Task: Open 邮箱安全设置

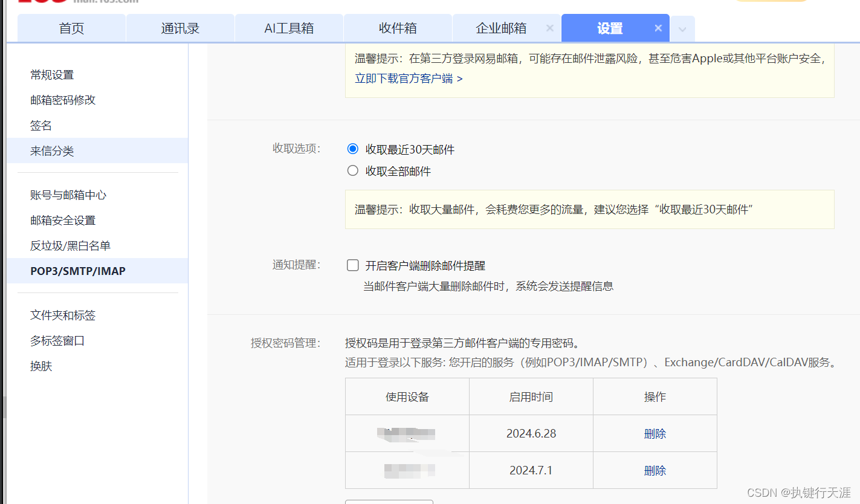Action: coord(97,221)
